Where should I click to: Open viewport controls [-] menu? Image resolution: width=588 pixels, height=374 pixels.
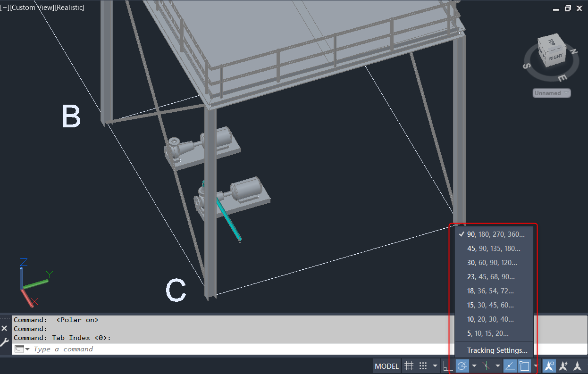point(4,8)
